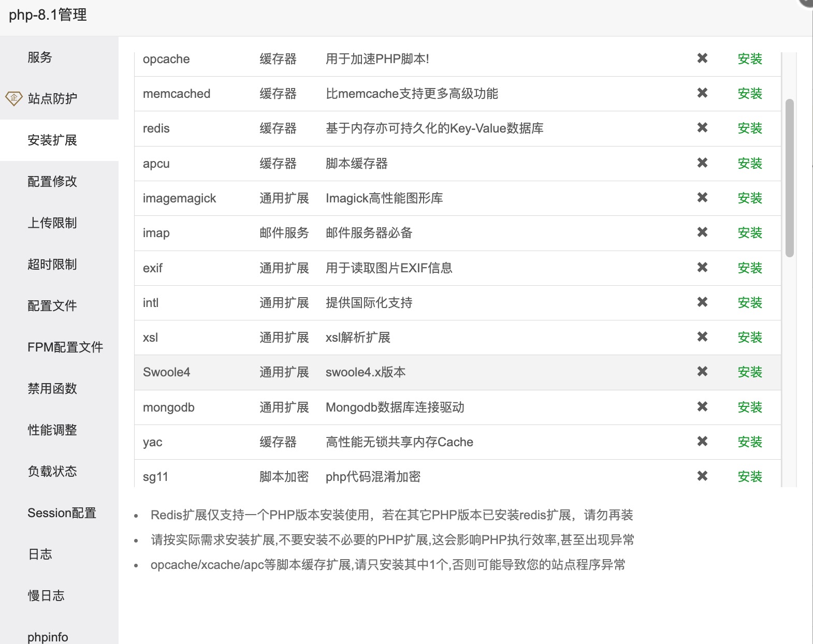Install the imap extension
Image resolution: width=813 pixels, height=644 pixels.
coord(750,233)
